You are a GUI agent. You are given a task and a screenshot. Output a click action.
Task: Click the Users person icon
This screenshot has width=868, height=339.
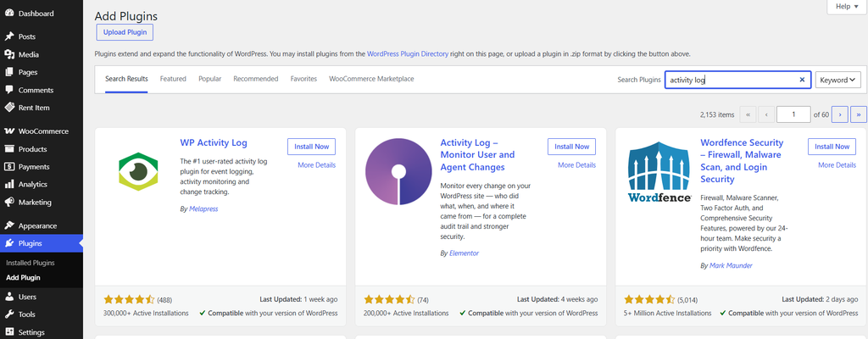(x=8, y=297)
